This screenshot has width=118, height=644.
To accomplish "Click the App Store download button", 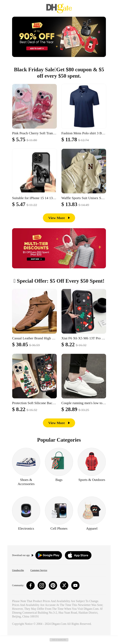I will 78,555.
